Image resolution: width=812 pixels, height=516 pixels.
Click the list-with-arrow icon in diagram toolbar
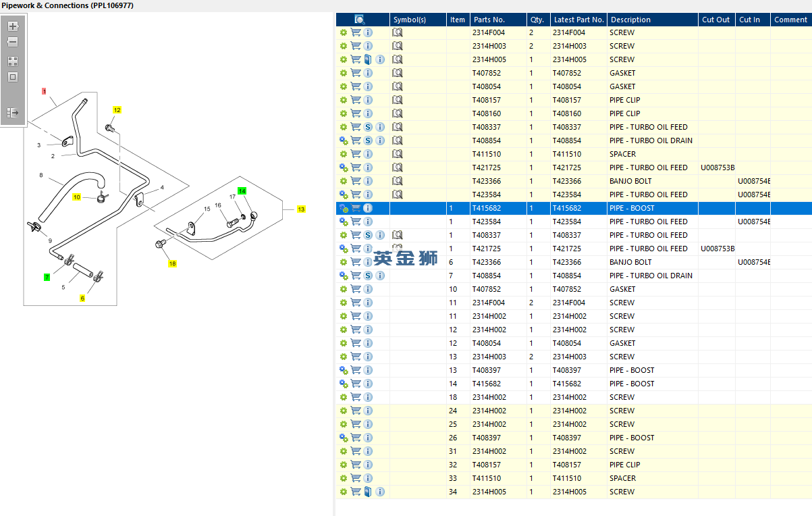(13, 112)
